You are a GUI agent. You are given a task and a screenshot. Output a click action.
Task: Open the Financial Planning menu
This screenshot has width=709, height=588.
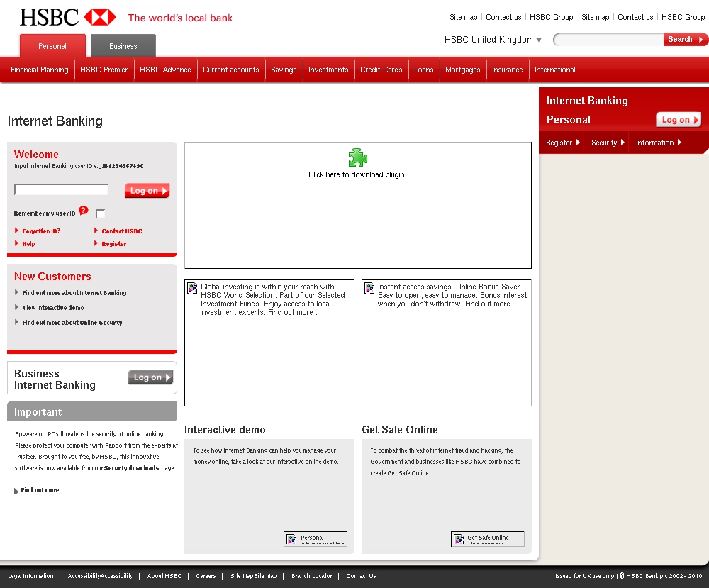(x=39, y=70)
